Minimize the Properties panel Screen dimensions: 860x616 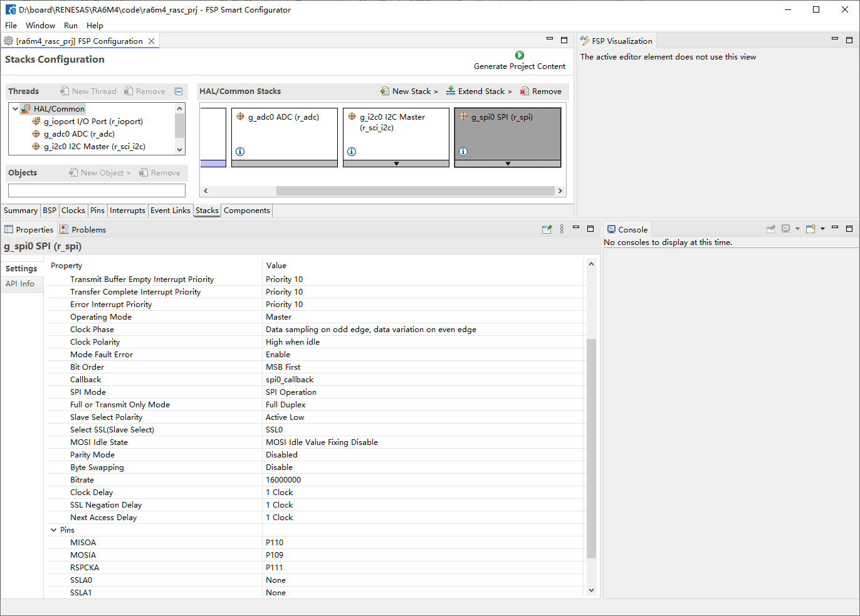576,227
